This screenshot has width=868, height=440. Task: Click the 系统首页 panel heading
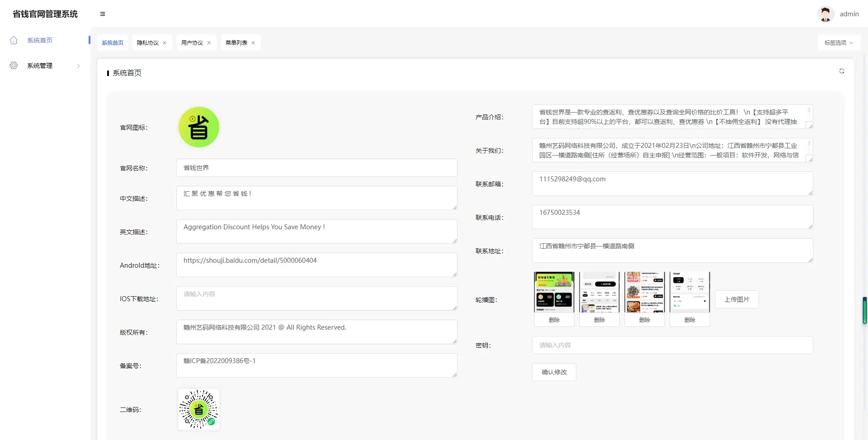point(127,73)
